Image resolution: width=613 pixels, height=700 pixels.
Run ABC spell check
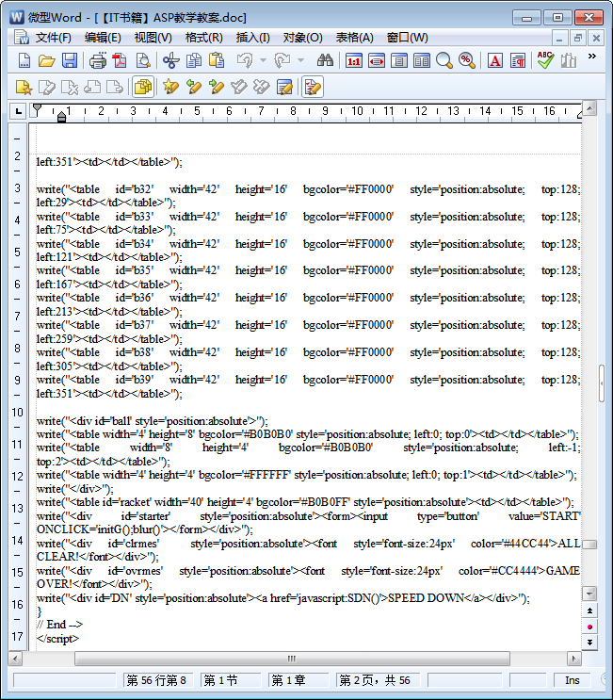pos(545,60)
